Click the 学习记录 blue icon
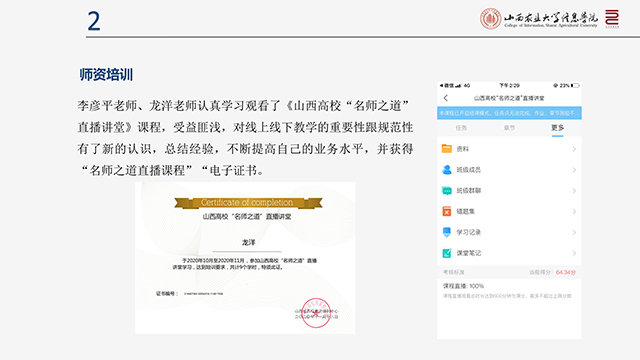640x360 pixels. point(447,232)
